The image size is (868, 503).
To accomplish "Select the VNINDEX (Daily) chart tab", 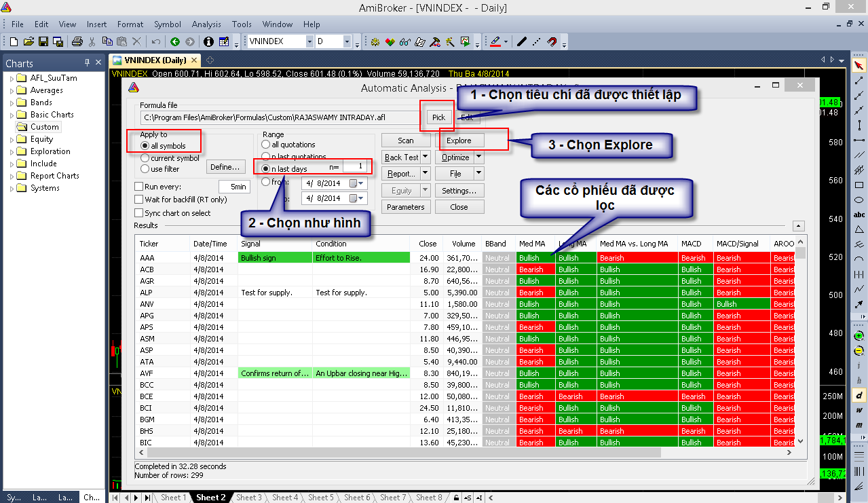I will tap(155, 60).
